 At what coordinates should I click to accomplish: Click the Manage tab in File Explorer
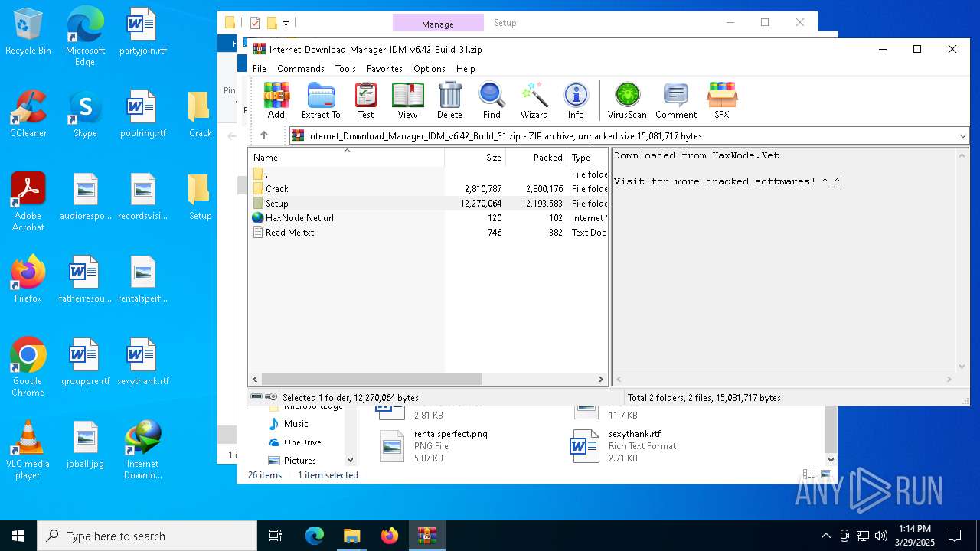click(x=438, y=24)
